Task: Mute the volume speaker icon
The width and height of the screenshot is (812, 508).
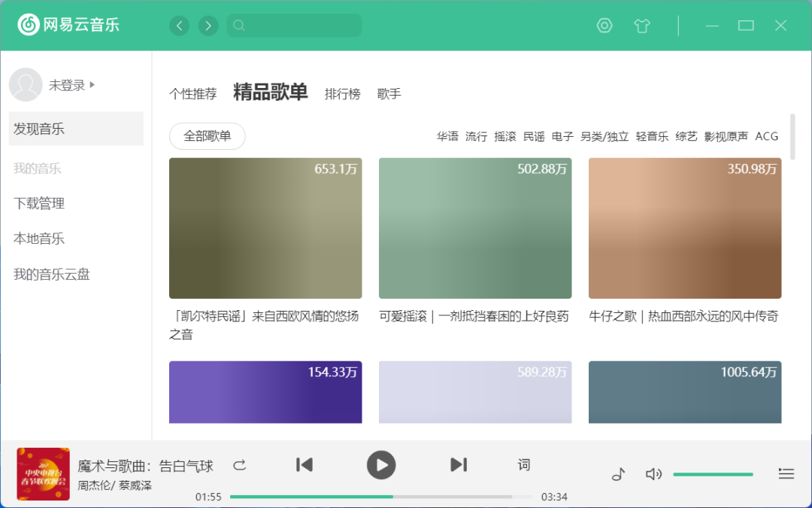Action: (x=653, y=473)
